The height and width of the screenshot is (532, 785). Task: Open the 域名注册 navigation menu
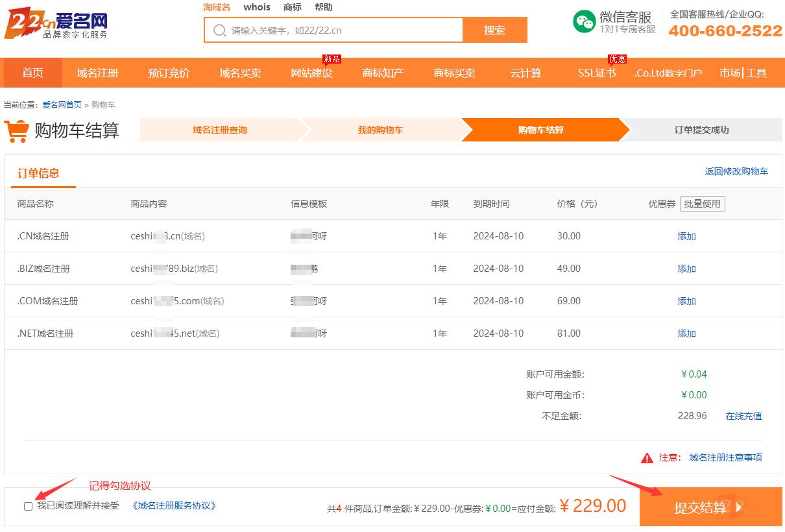pos(97,73)
